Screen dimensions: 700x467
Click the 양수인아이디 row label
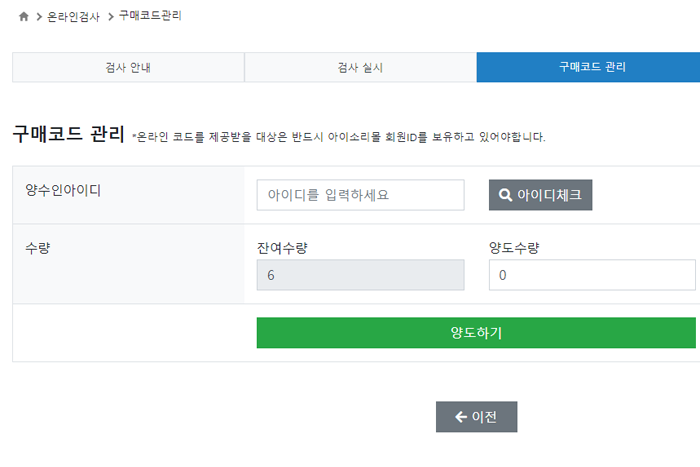(63, 191)
